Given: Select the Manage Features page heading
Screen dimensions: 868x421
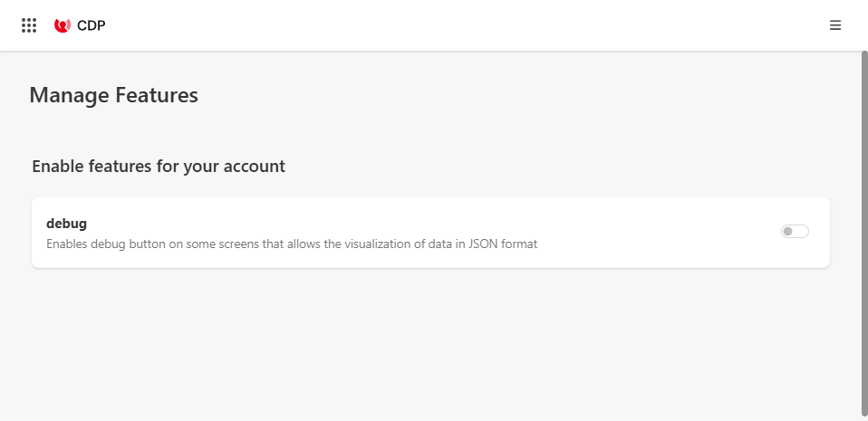Looking at the screenshot, I should (113, 95).
